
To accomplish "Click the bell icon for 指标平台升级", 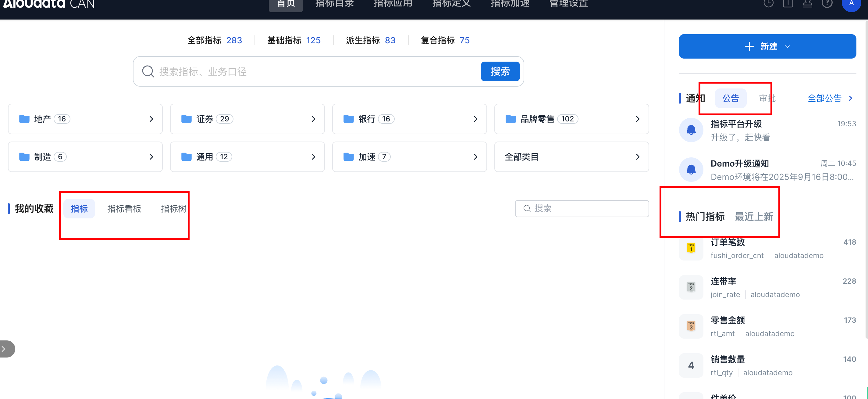I will (x=691, y=130).
